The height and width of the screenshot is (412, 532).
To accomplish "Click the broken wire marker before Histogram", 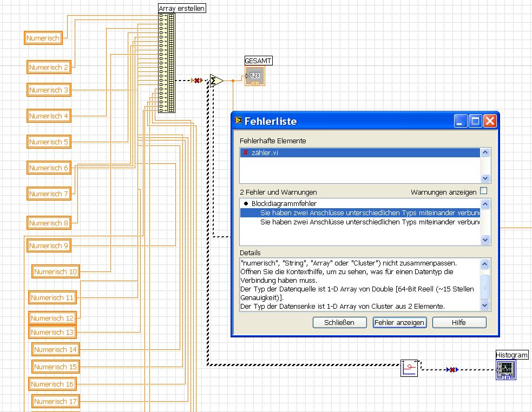I will (452, 370).
